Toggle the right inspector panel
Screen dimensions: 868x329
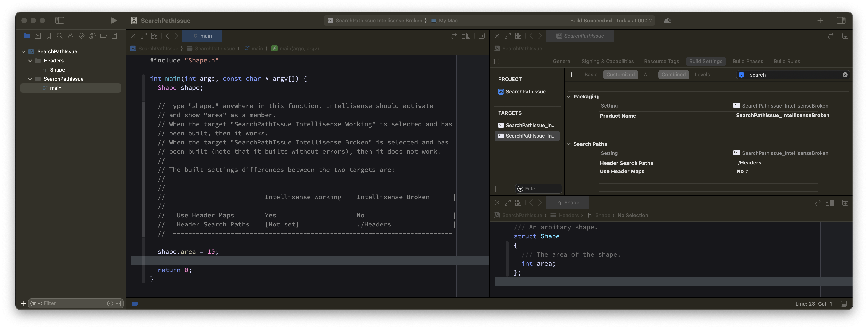(841, 21)
